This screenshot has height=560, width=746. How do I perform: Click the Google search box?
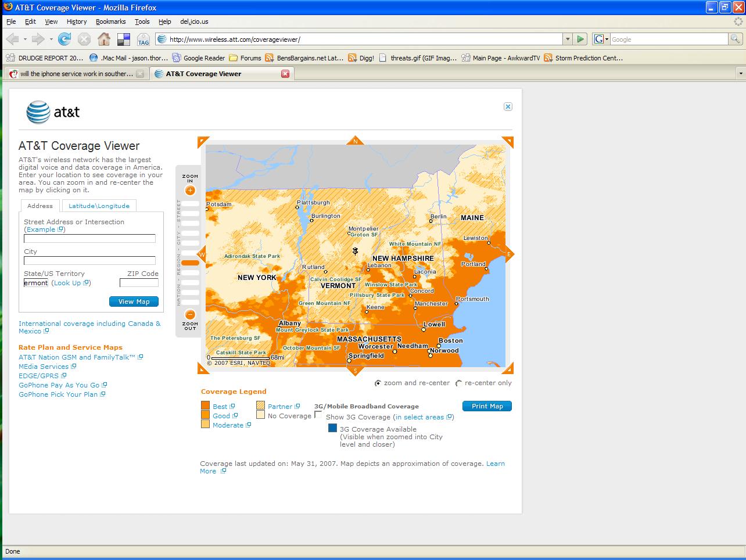pyautogui.click(x=668, y=40)
